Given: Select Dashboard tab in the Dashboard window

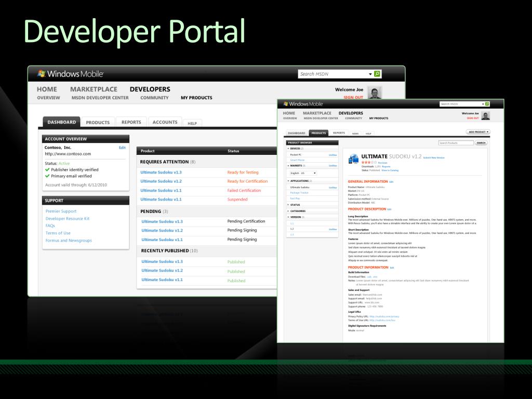Looking at the screenshot, I should (62, 122).
